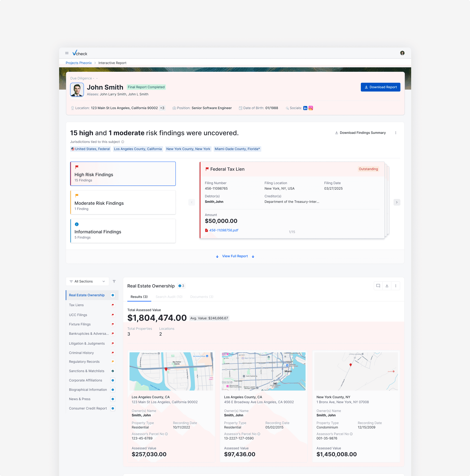Open findings summary three-dot options

pos(396,133)
